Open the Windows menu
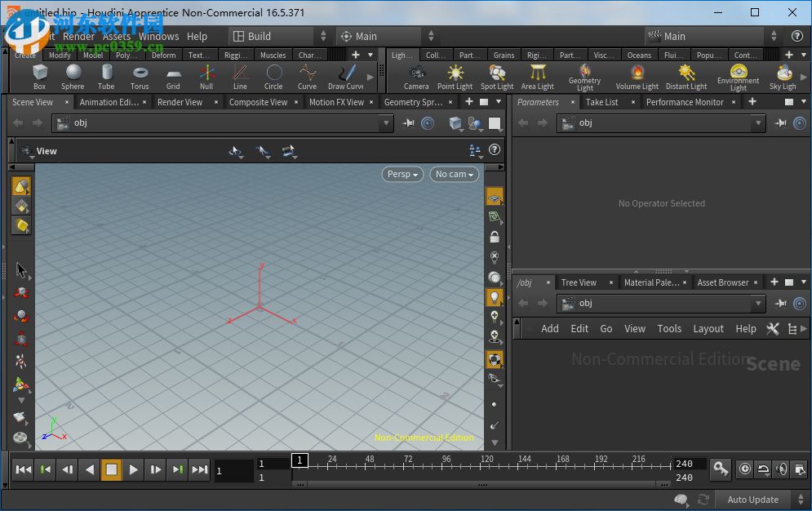This screenshot has width=812, height=511. (x=158, y=36)
